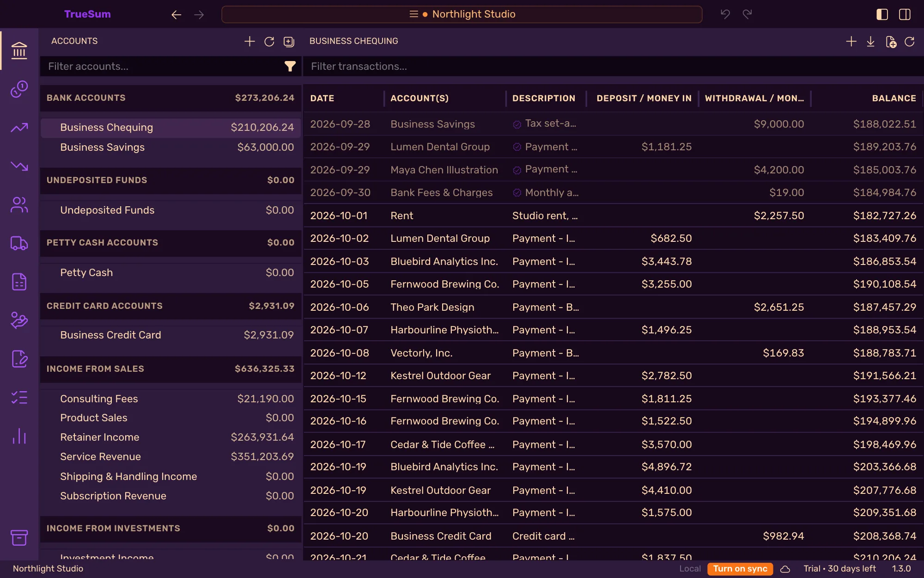Select the Business Savings account
This screenshot has width=924, height=578.
170,148
